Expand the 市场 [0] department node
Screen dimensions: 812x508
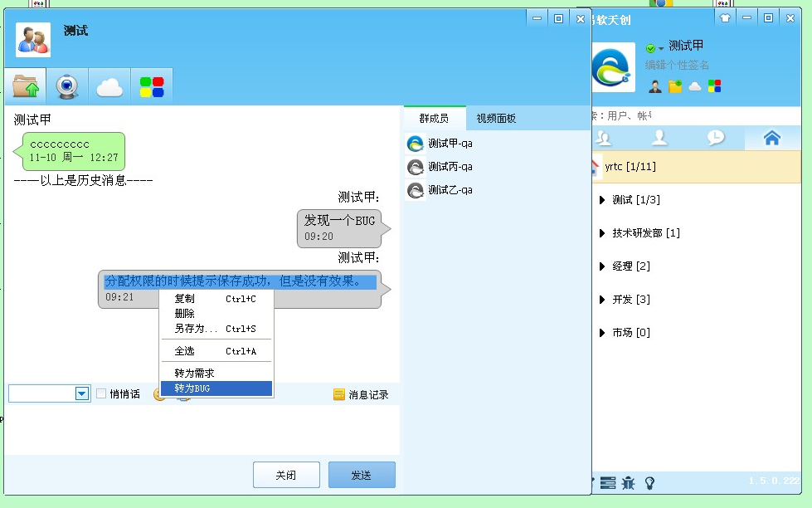[602, 333]
